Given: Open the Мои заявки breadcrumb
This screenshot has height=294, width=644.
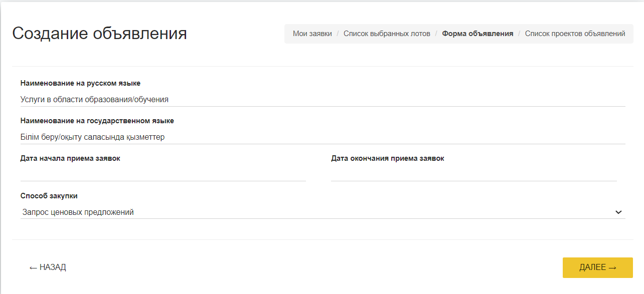Looking at the screenshot, I should [312, 34].
